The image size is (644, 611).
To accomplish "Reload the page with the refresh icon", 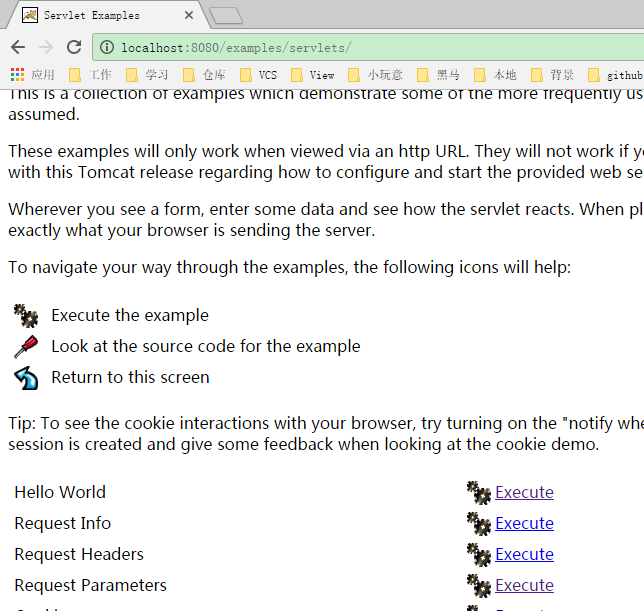I will click(74, 47).
